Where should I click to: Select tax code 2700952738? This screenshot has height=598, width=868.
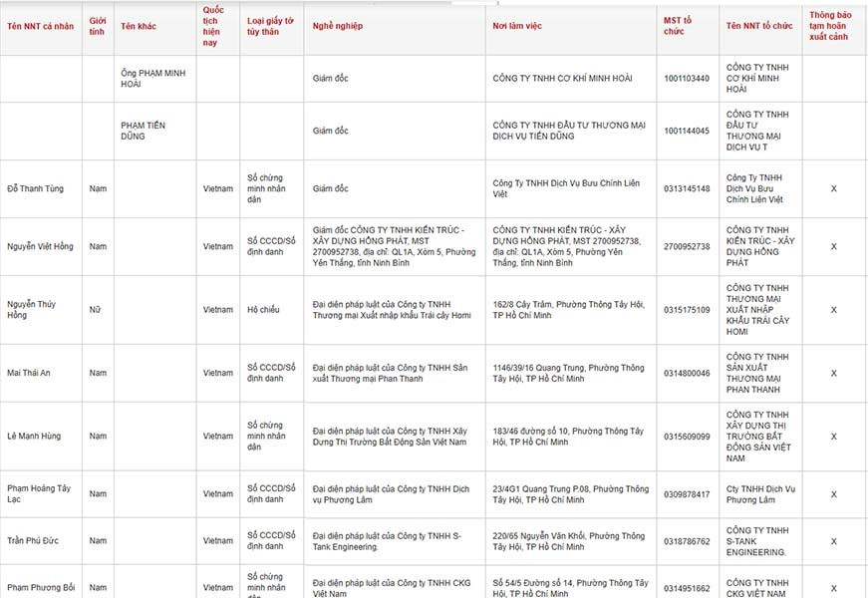click(687, 247)
